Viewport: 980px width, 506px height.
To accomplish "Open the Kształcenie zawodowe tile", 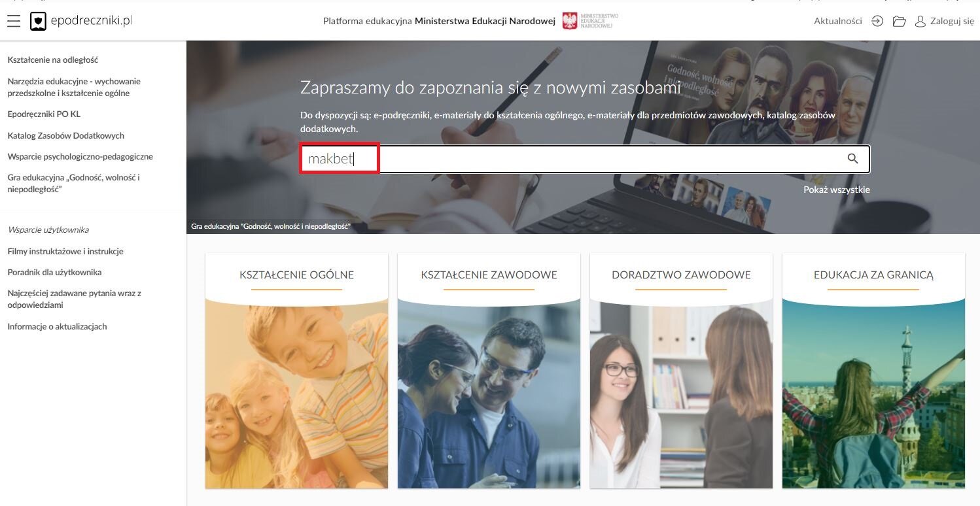I will pyautogui.click(x=489, y=371).
